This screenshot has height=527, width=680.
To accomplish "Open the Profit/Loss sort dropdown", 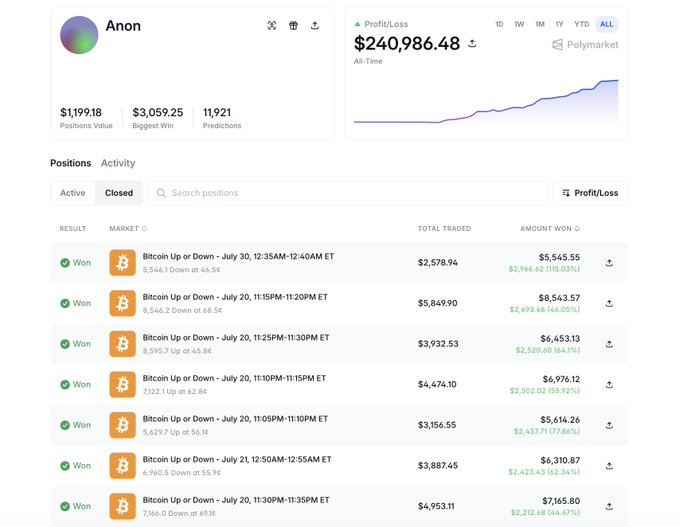I will pos(590,193).
